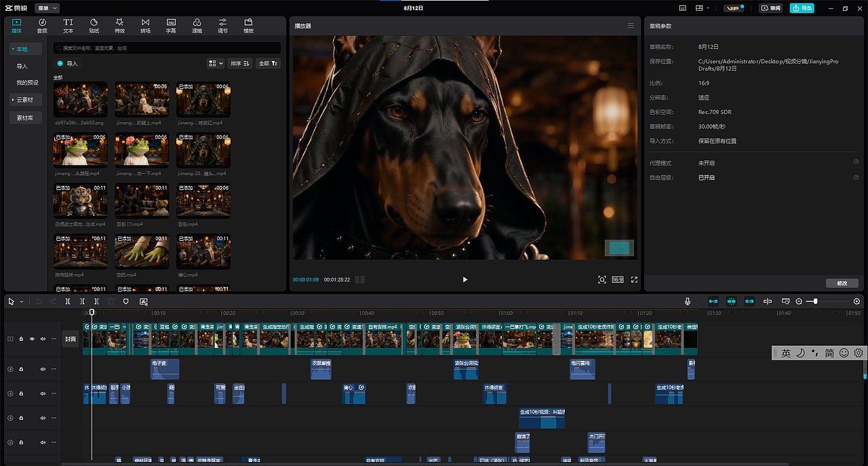Split the clip at playhead

(x=68, y=301)
